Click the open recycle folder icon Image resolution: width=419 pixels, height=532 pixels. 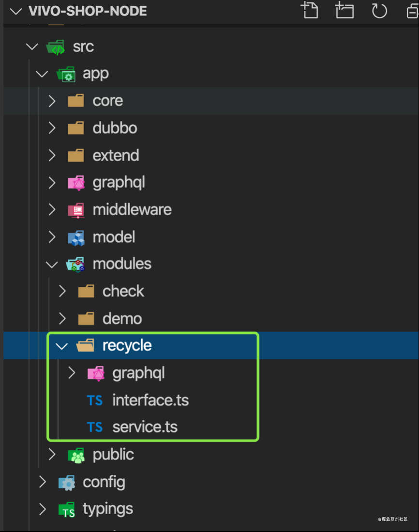tap(85, 345)
